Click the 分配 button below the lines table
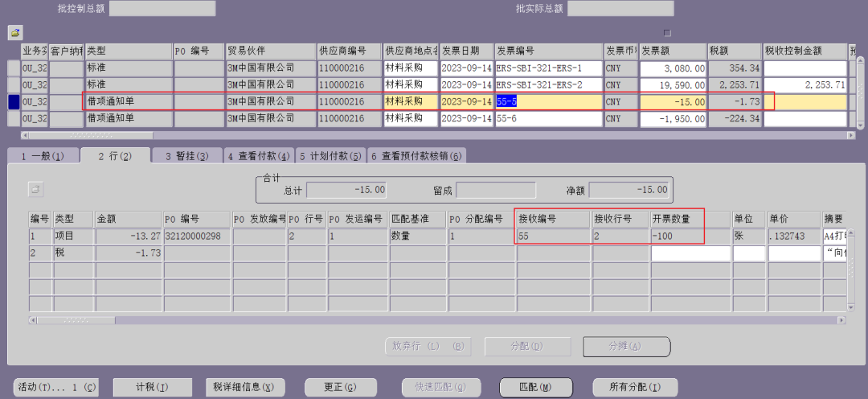 pyautogui.click(x=527, y=347)
